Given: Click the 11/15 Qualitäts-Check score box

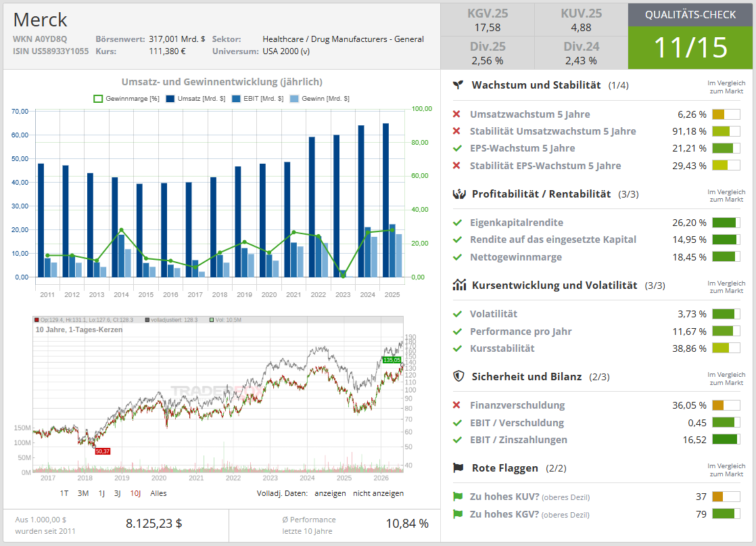Looking at the screenshot, I should click(691, 48).
